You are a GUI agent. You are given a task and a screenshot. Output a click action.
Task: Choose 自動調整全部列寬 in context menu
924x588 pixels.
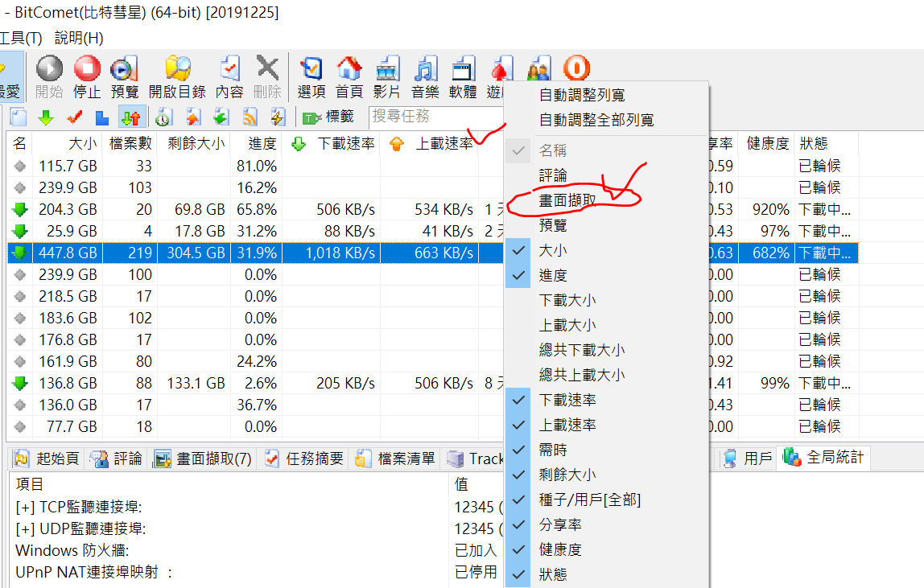[x=607, y=120]
